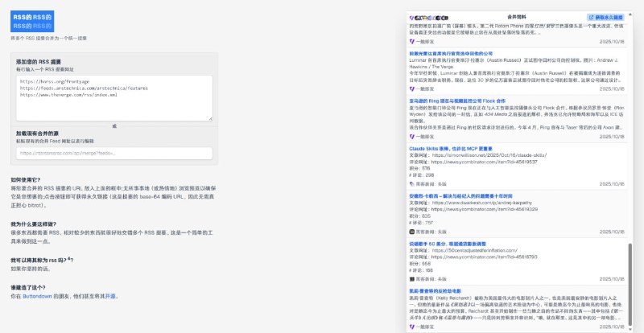
Task: Click the 50centadjustedforinflation.com URL
Action: click(474, 250)
